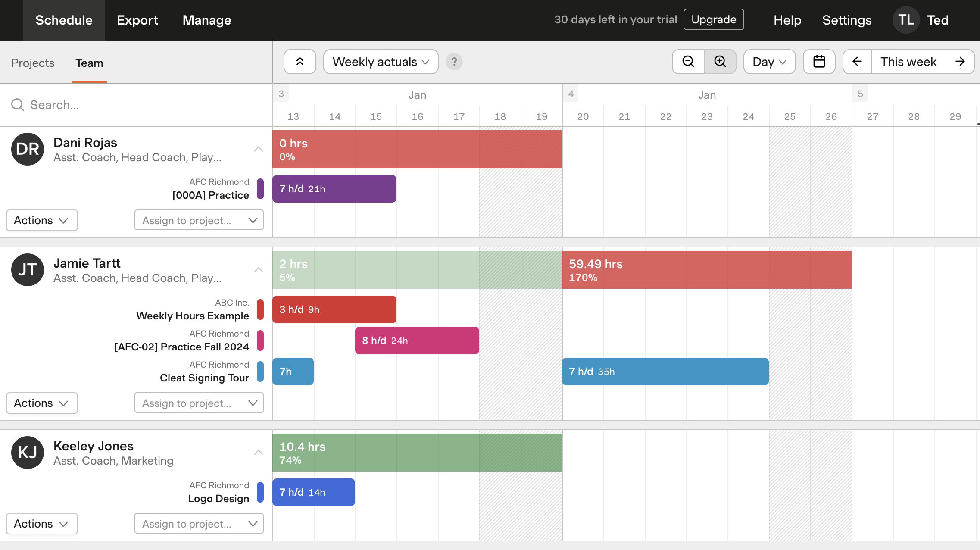Open TL user avatar
This screenshot has width=980, height=550.
pos(906,20)
